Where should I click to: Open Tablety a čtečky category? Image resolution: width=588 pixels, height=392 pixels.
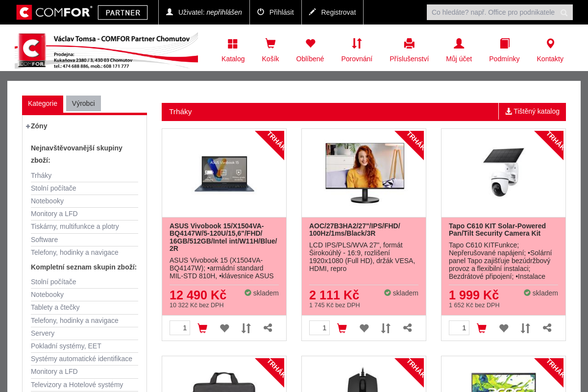coord(55,307)
